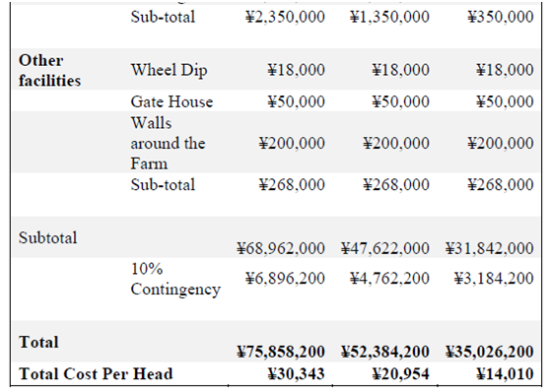
Task: Click the 'Gate House' label cell
Action: pos(172,101)
